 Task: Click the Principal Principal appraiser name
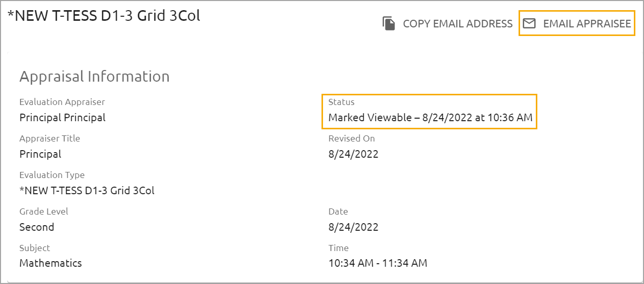coord(62,118)
